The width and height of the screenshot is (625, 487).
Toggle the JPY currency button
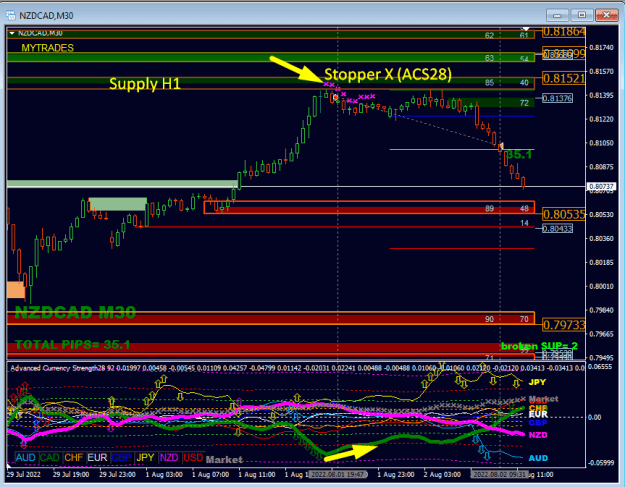145,458
